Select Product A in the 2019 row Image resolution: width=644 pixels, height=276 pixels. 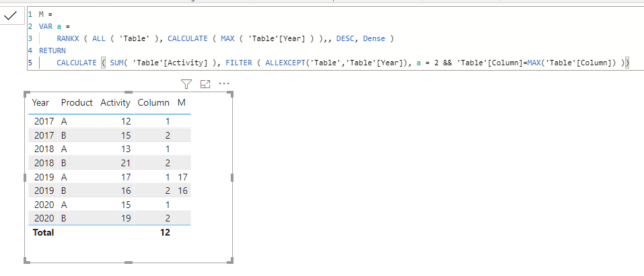[x=64, y=177]
